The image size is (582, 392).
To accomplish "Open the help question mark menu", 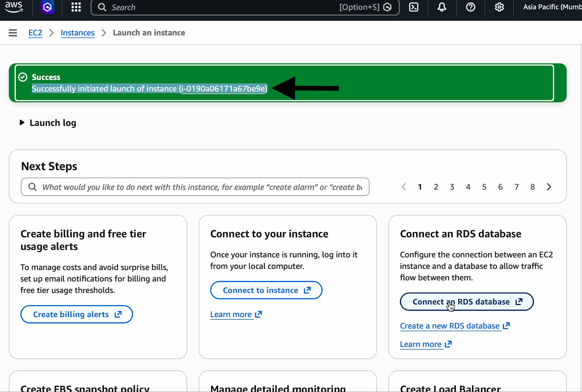I will [x=471, y=7].
